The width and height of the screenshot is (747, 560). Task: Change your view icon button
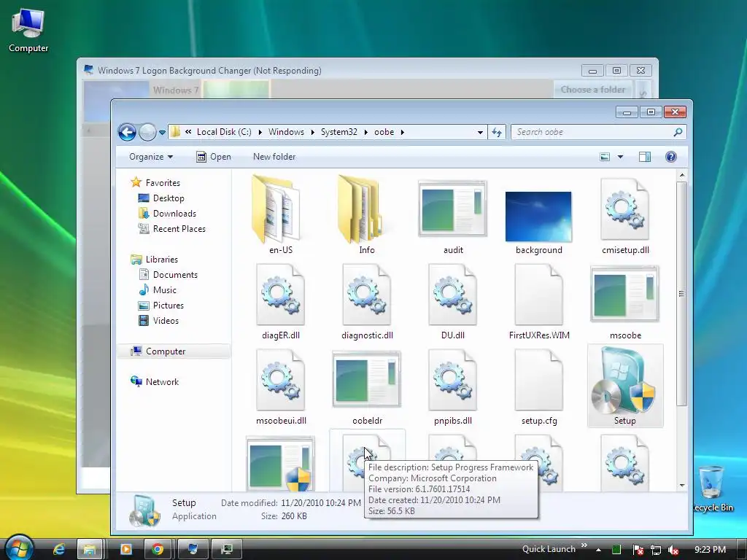[x=605, y=157]
